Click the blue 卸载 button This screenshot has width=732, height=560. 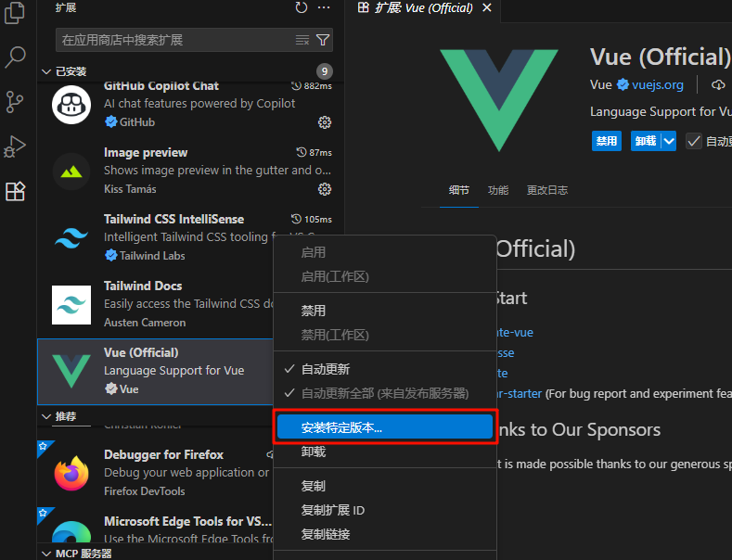[646, 141]
